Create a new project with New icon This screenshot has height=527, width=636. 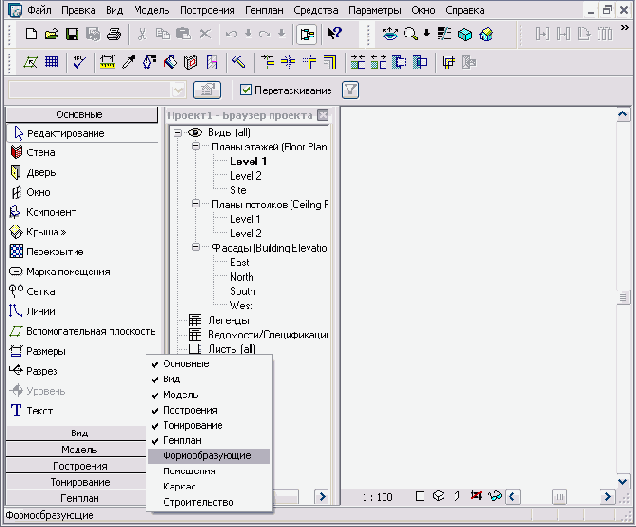tap(31, 34)
